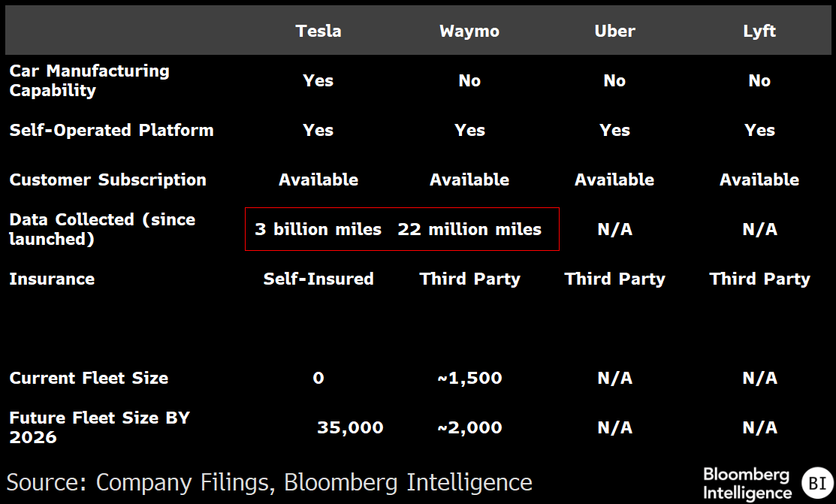Click the Current Fleet Size label
The image size is (836, 504).
pyautogui.click(x=89, y=378)
